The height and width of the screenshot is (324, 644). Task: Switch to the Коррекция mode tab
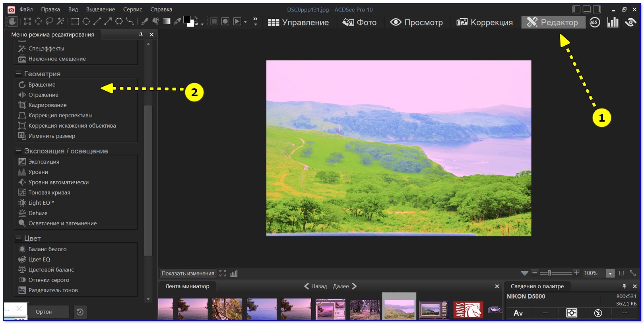click(485, 22)
